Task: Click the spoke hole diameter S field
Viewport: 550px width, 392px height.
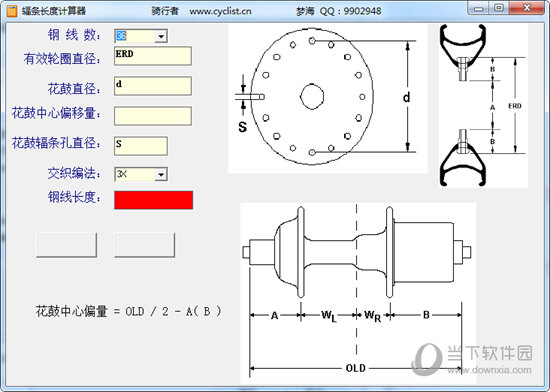Action: [x=141, y=146]
